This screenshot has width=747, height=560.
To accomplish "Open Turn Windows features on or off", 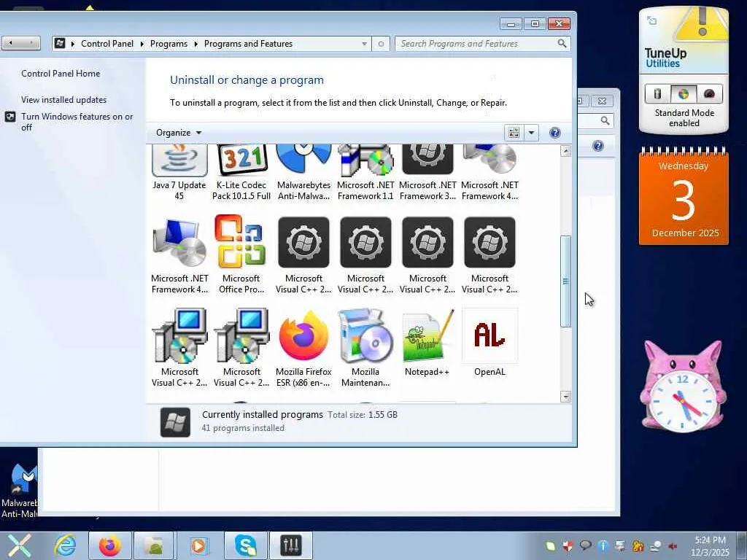I will [x=77, y=122].
